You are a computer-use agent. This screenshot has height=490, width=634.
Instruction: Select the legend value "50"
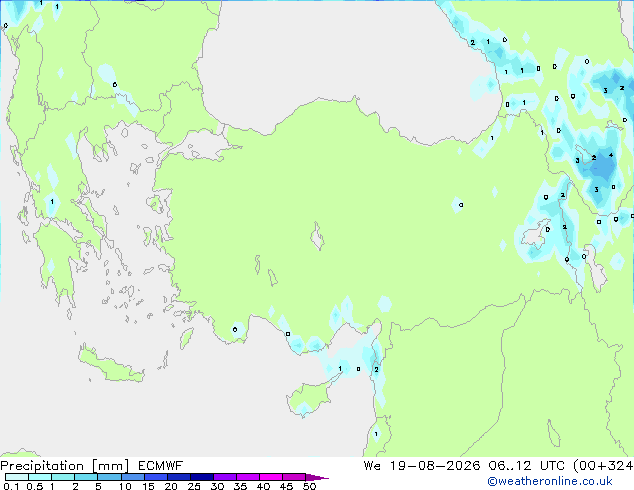click(309, 486)
